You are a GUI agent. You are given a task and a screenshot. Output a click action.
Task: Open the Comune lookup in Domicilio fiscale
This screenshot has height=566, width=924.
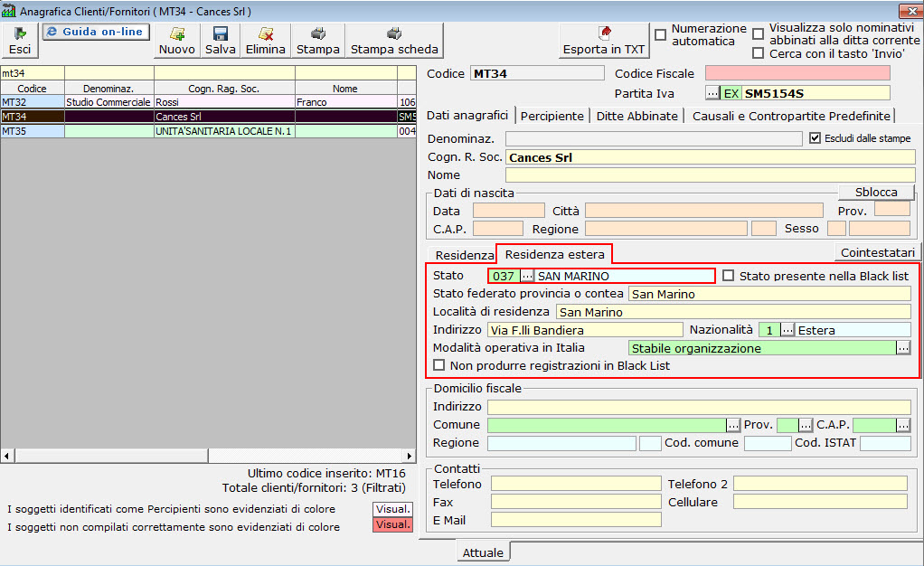click(x=733, y=425)
